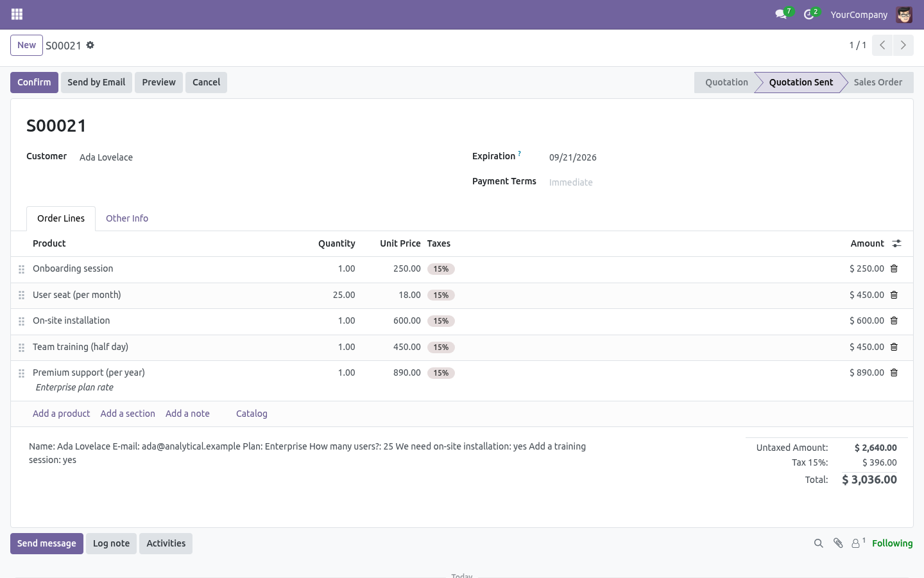Click the 15% tax tag on Onboarding session
Screen dimensions: 924x578
(441, 269)
